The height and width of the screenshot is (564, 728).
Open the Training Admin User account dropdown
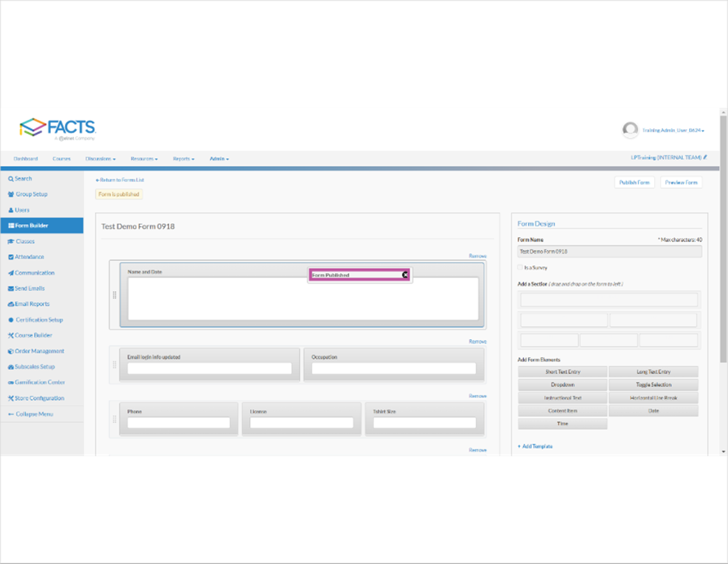click(x=674, y=131)
